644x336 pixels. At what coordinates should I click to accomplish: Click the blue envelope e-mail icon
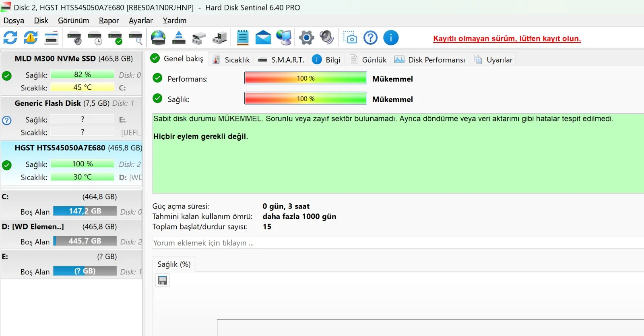(263, 38)
